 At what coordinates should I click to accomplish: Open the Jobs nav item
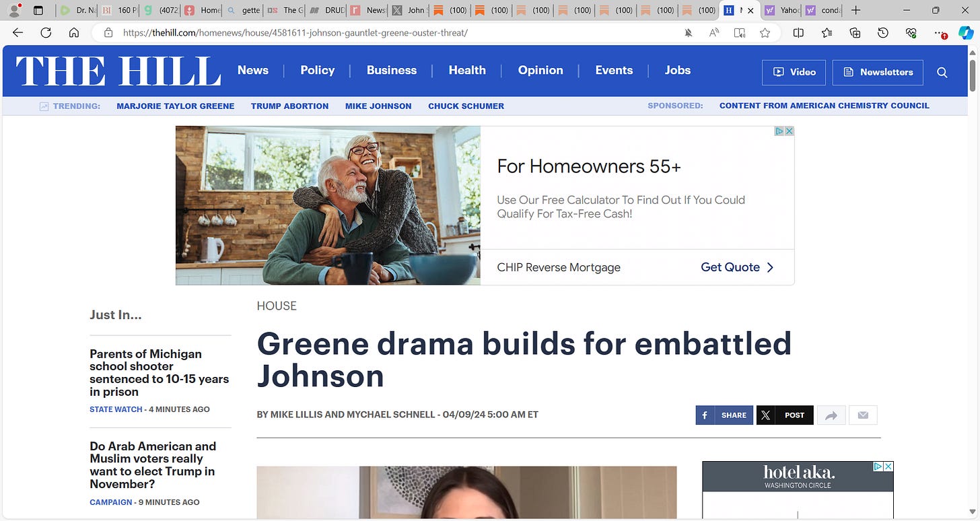pyautogui.click(x=678, y=70)
